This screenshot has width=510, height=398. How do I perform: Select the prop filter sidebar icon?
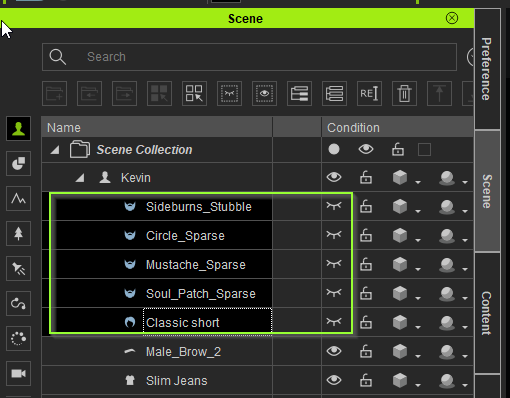(18, 163)
